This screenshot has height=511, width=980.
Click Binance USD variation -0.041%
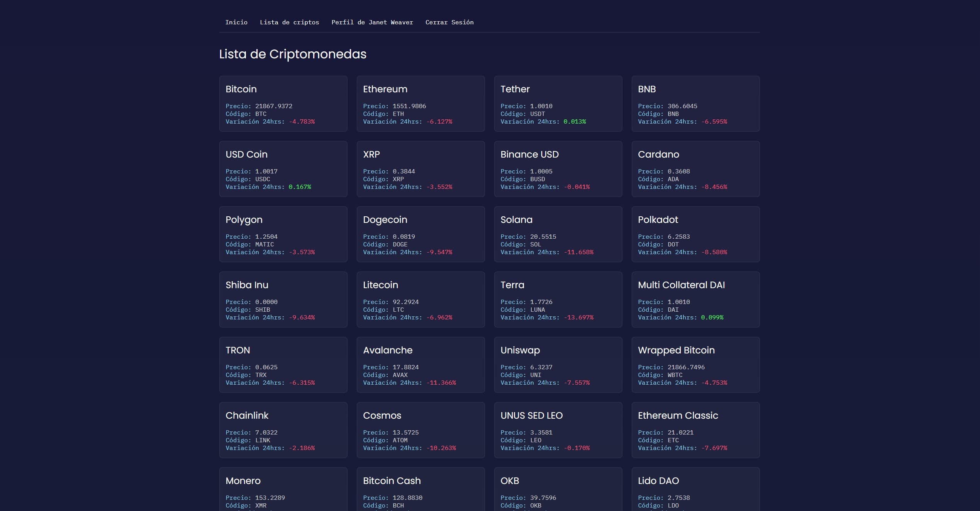coord(577,187)
